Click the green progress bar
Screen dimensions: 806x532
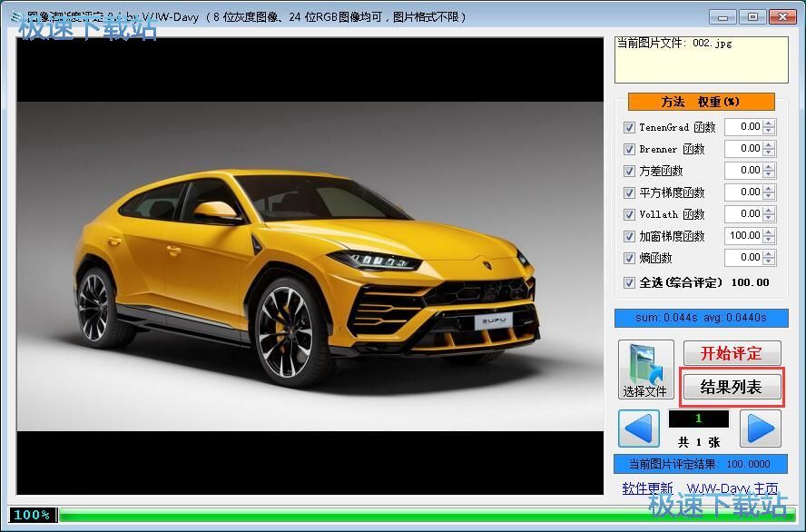point(428,515)
